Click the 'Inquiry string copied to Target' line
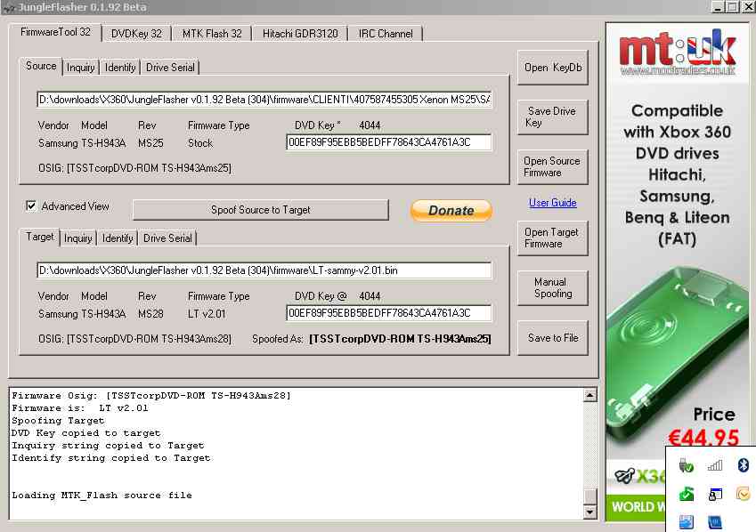Viewport: 756px width, 532px height. point(108,446)
